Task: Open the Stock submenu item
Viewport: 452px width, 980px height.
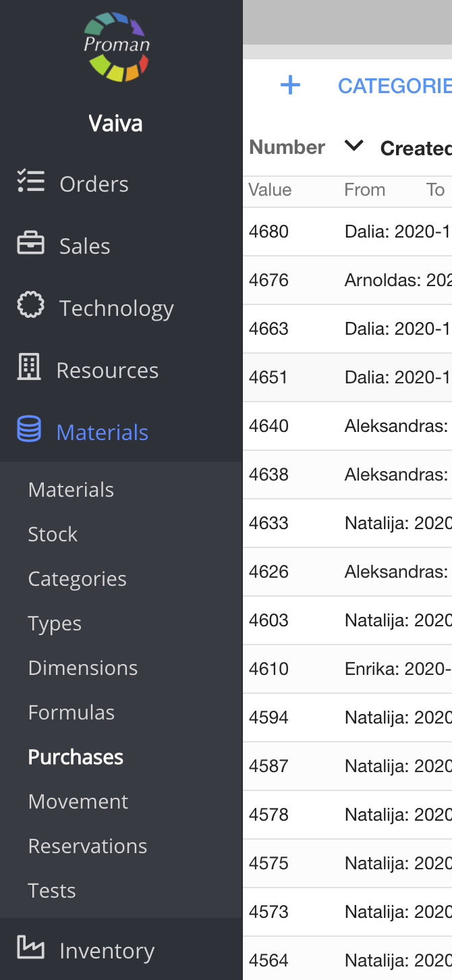Action: [x=53, y=534]
